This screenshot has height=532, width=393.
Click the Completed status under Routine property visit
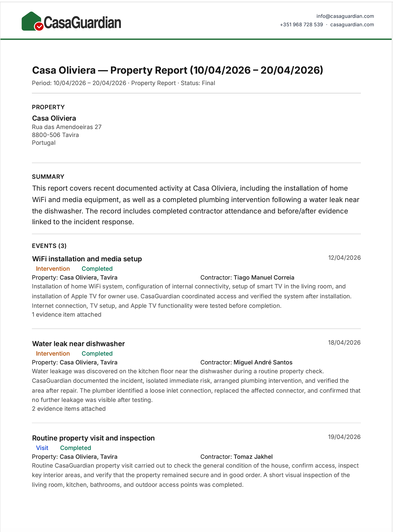[x=75, y=448]
